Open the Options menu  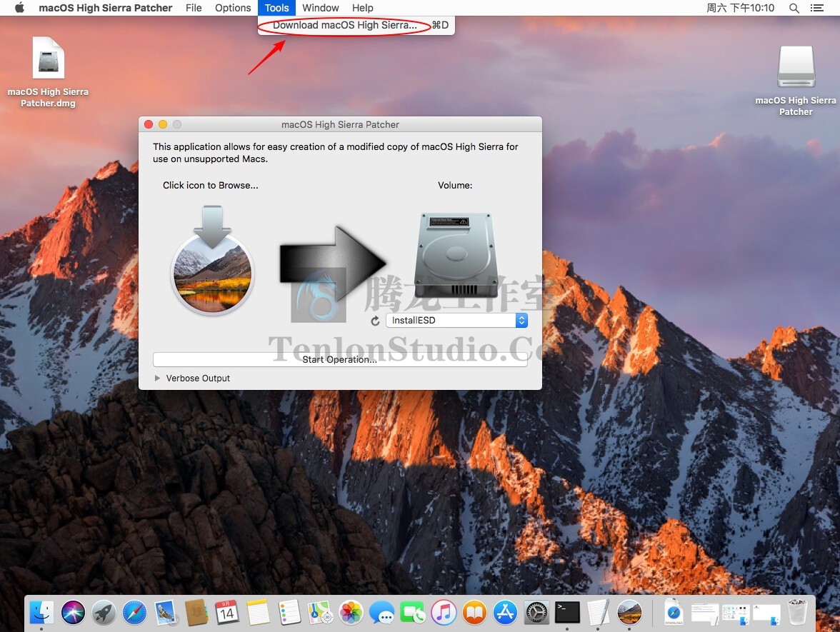click(233, 8)
